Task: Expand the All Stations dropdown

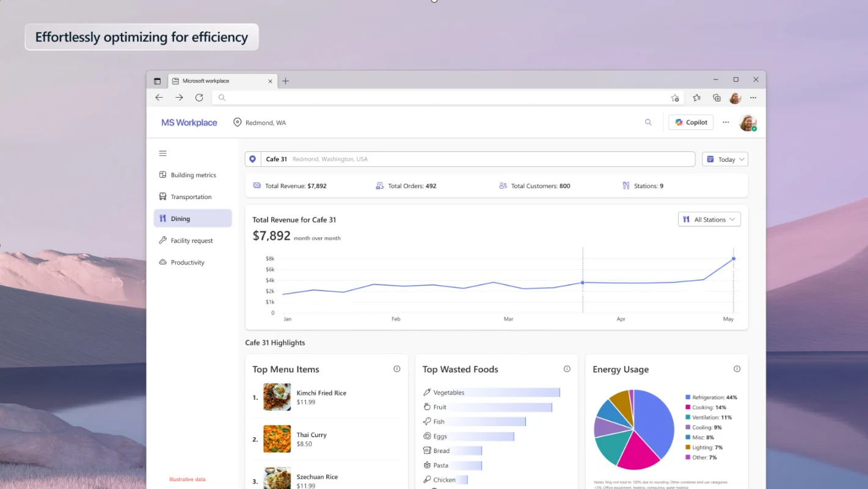Action: (x=709, y=220)
